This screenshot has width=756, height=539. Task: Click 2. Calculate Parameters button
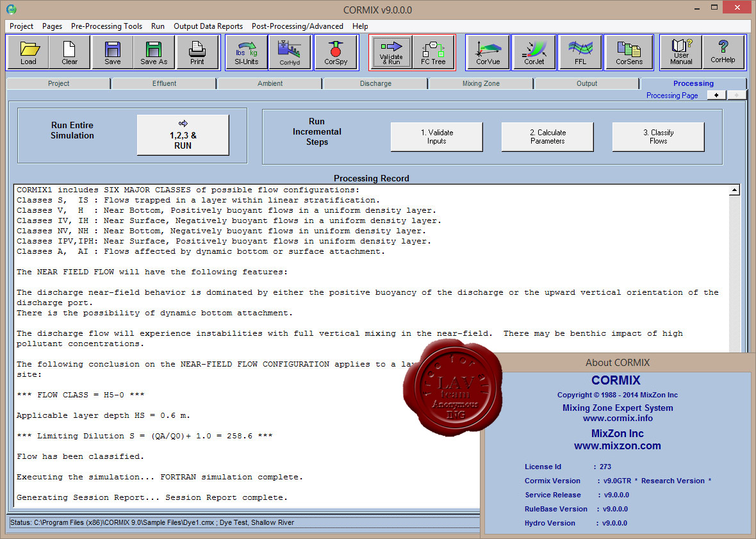(x=547, y=137)
